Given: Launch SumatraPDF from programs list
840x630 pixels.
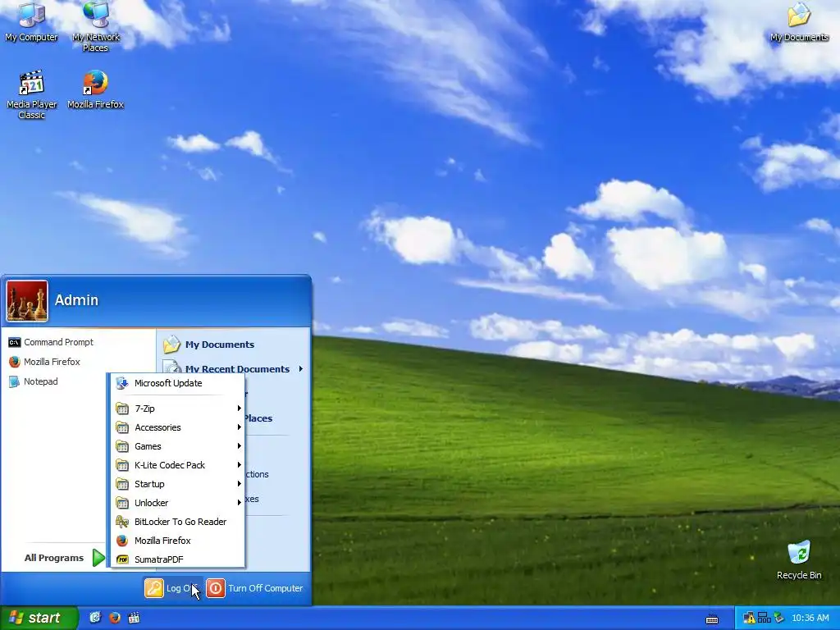Looking at the screenshot, I should pos(177,559).
